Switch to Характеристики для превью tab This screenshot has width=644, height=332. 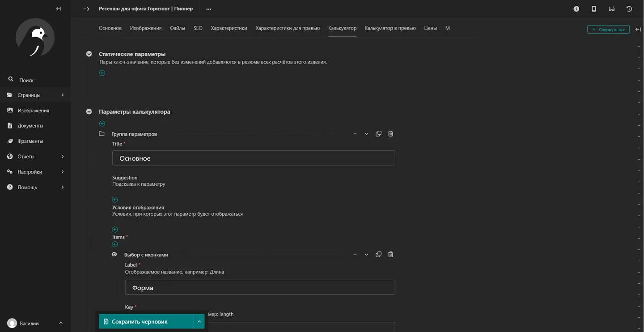pyautogui.click(x=288, y=28)
